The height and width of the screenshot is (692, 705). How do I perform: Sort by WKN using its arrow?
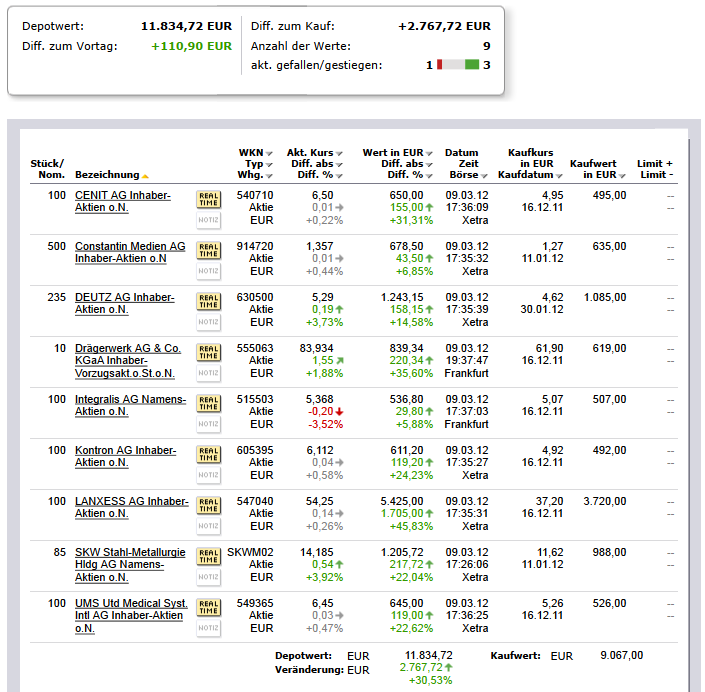[269, 154]
